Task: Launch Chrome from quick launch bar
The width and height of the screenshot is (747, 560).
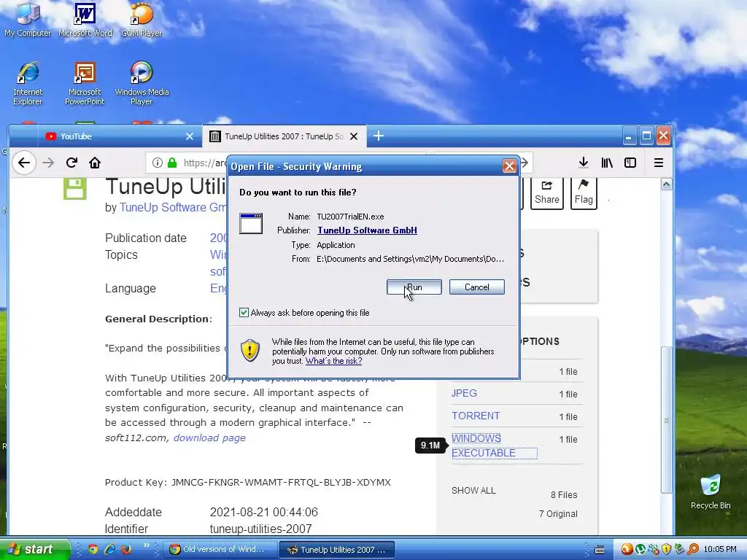Action: coord(93,550)
